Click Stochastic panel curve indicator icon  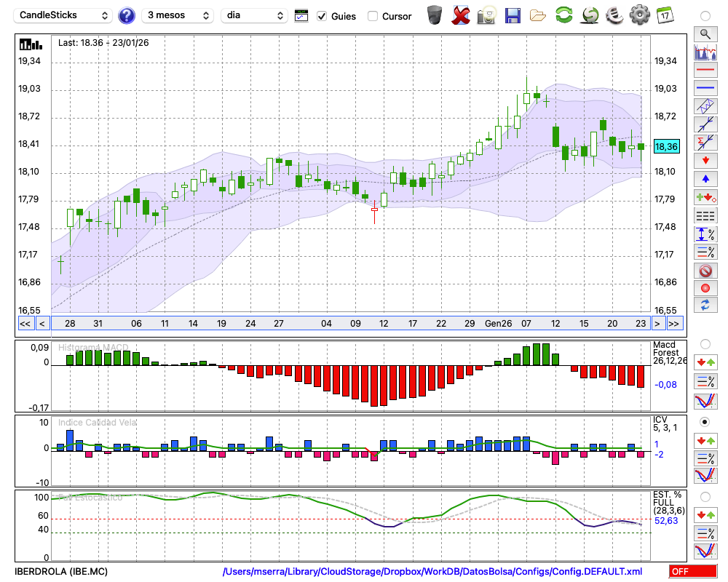click(x=705, y=551)
